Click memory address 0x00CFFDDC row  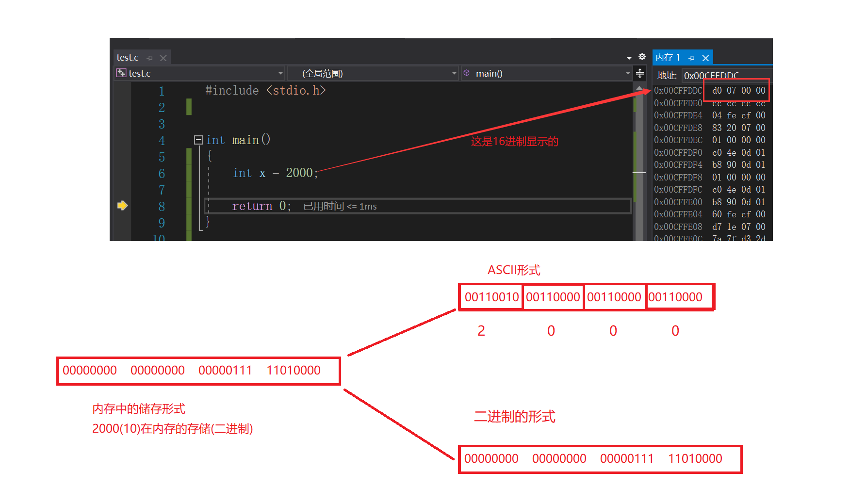710,91
